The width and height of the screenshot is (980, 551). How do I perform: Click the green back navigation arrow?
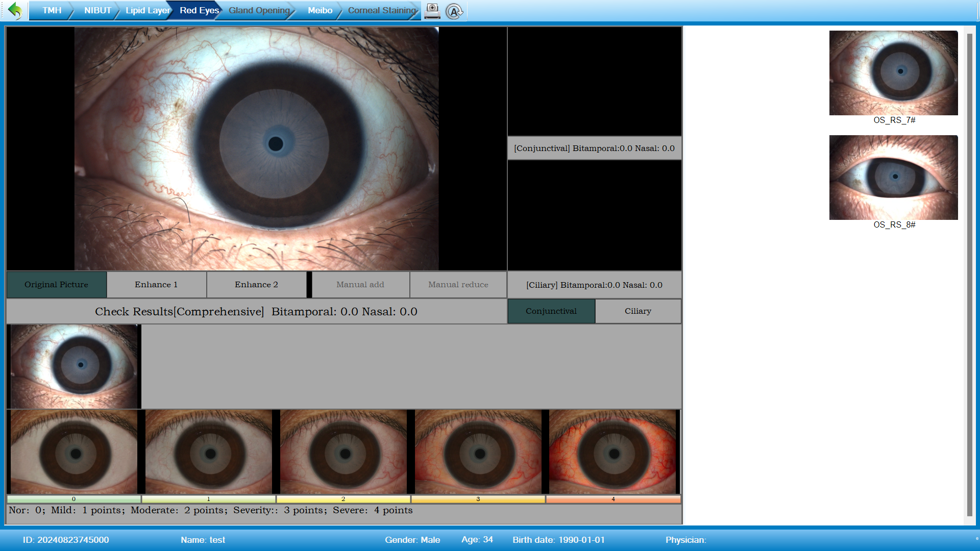click(15, 10)
